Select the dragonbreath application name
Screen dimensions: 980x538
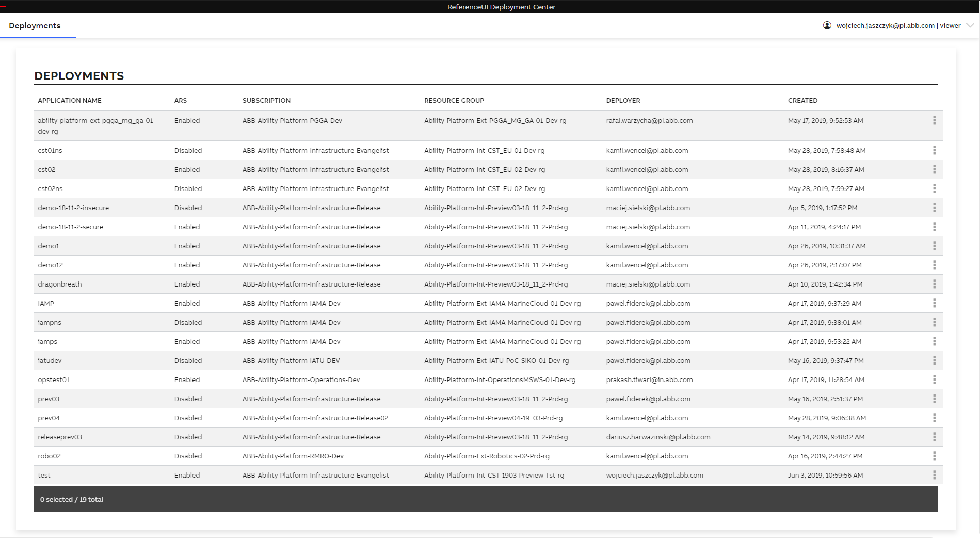[60, 284]
